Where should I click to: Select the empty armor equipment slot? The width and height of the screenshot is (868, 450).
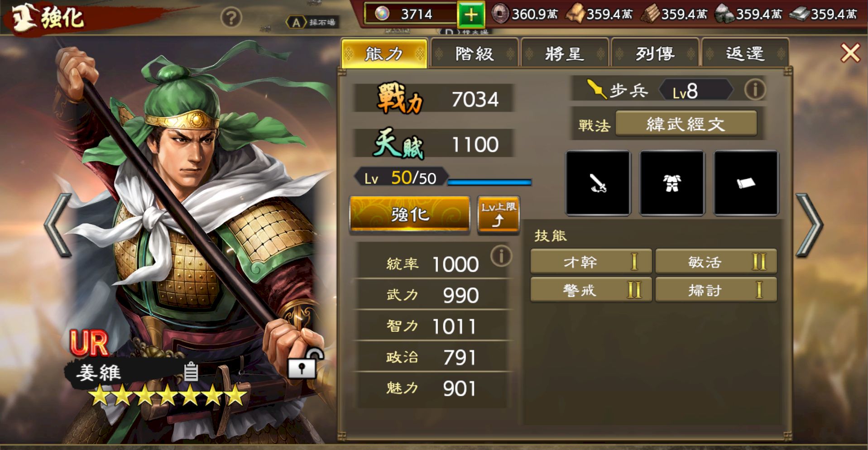(672, 183)
